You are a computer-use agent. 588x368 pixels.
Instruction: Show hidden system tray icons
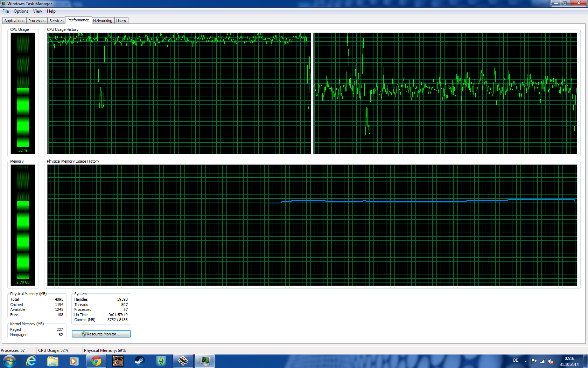525,361
